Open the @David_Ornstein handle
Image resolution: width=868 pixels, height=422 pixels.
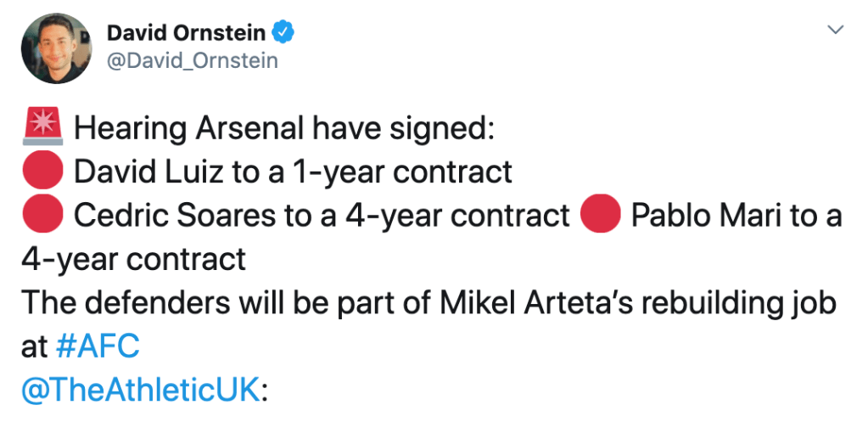tap(192, 60)
